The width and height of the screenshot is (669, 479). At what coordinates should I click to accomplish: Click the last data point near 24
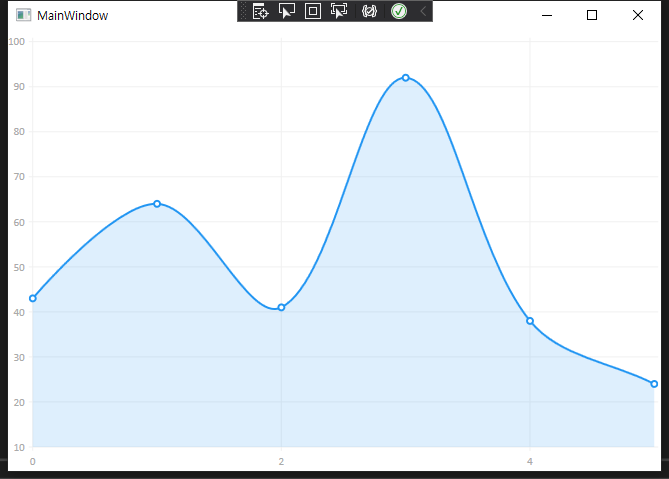[654, 384]
